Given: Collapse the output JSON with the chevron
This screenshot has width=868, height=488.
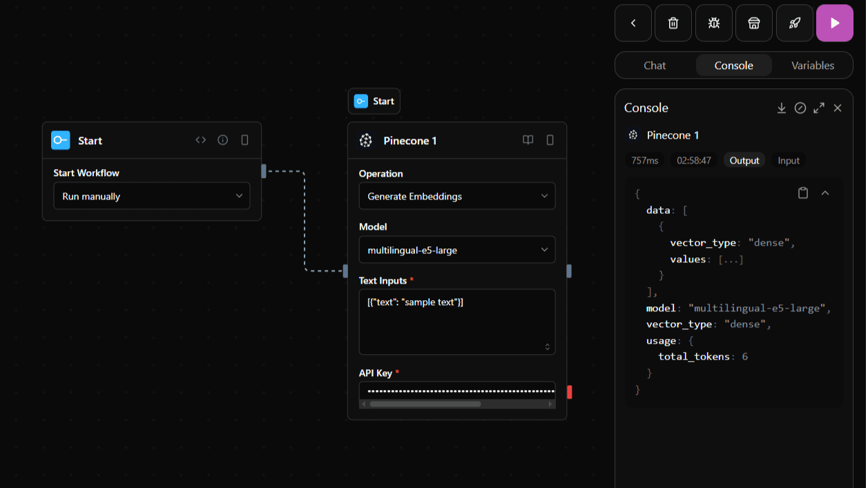Looking at the screenshot, I should 825,193.
